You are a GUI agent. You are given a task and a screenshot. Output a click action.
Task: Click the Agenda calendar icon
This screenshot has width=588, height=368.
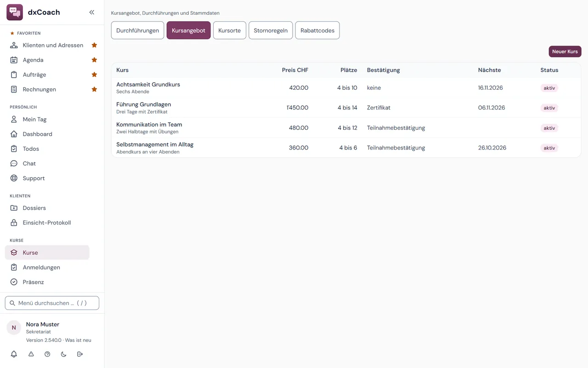coord(14,60)
